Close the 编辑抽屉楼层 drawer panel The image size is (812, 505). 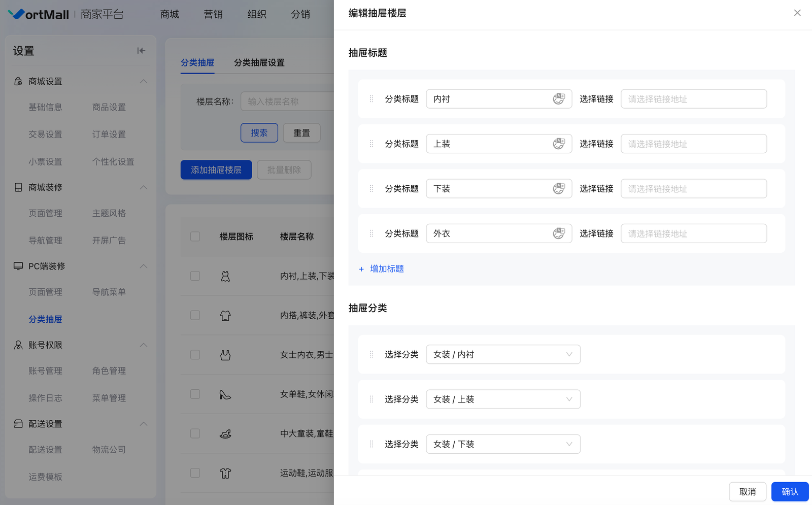[797, 13]
